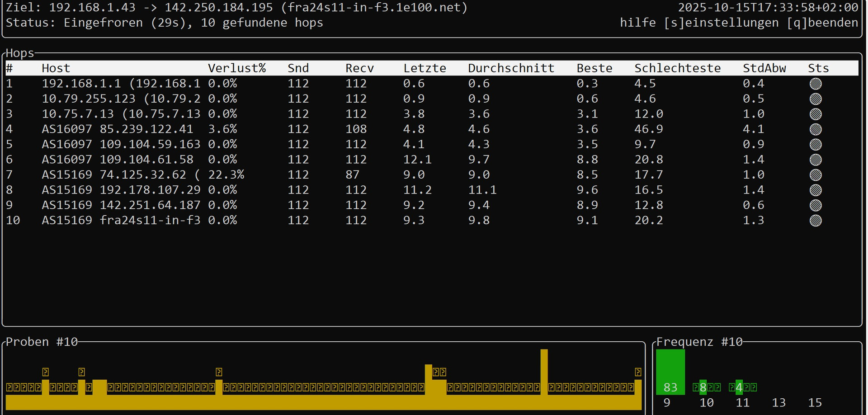
Task: Select host 192.168.1.1 in hop 1
Action: click(x=121, y=84)
